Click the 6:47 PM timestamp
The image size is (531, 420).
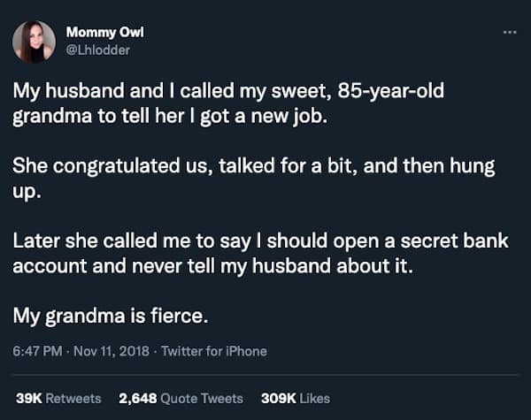tap(37, 351)
